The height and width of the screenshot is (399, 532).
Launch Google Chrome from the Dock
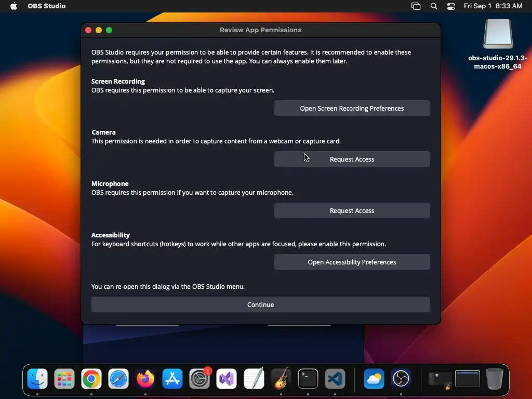91,379
